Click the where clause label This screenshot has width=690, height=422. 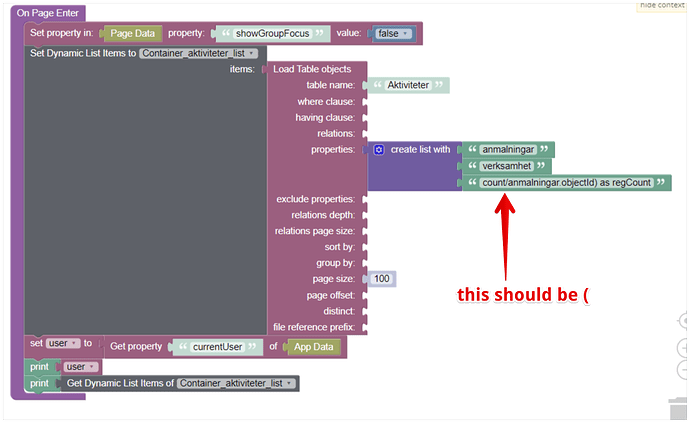click(x=326, y=102)
